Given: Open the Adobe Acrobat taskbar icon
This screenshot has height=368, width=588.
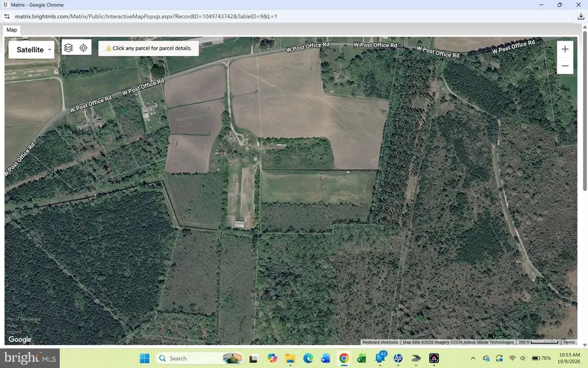Looking at the screenshot, I should (434, 358).
